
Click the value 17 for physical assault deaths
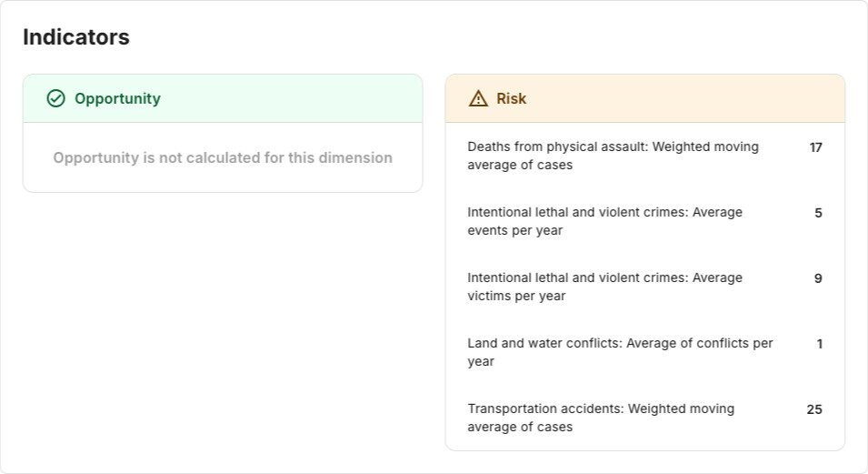(815, 147)
